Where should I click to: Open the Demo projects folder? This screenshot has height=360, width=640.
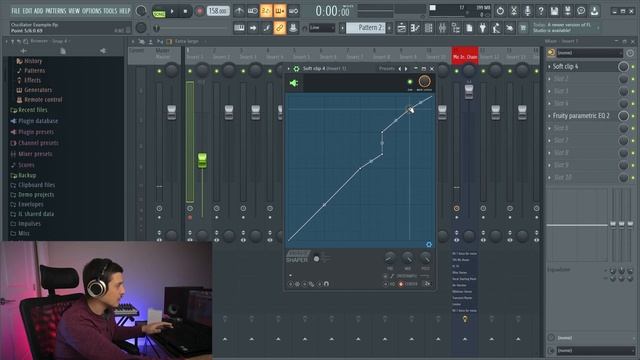coord(36,194)
